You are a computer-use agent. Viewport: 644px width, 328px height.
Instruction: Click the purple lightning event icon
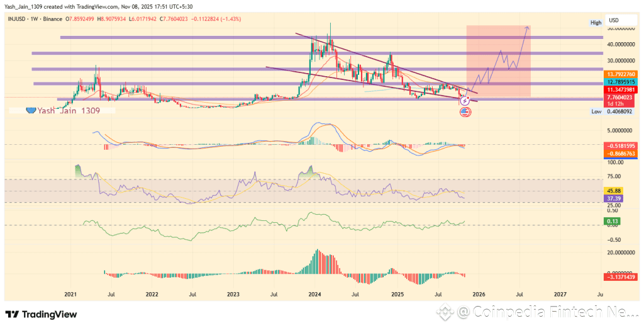coord(465,100)
